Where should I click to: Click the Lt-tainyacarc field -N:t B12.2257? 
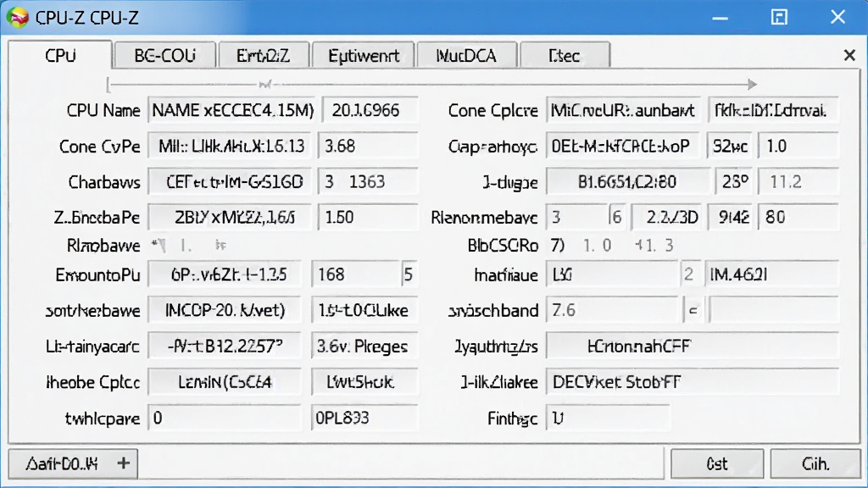pyautogui.click(x=225, y=347)
